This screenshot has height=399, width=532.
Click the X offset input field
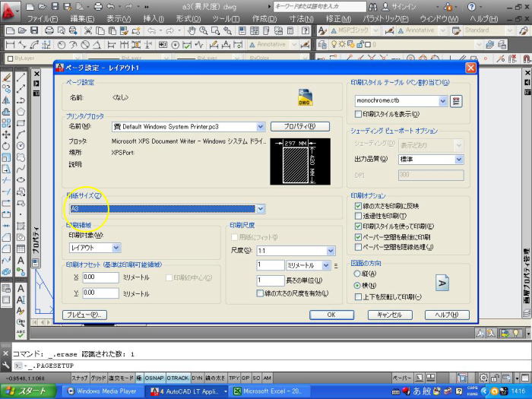pos(101,277)
